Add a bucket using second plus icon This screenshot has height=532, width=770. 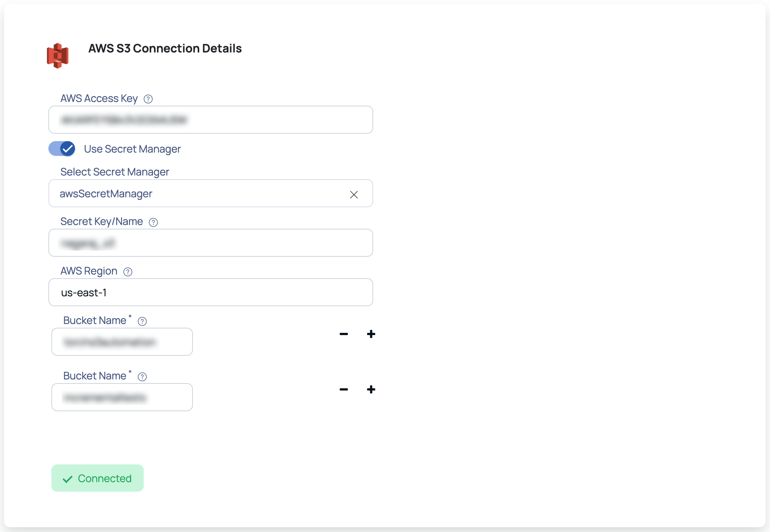[371, 389]
